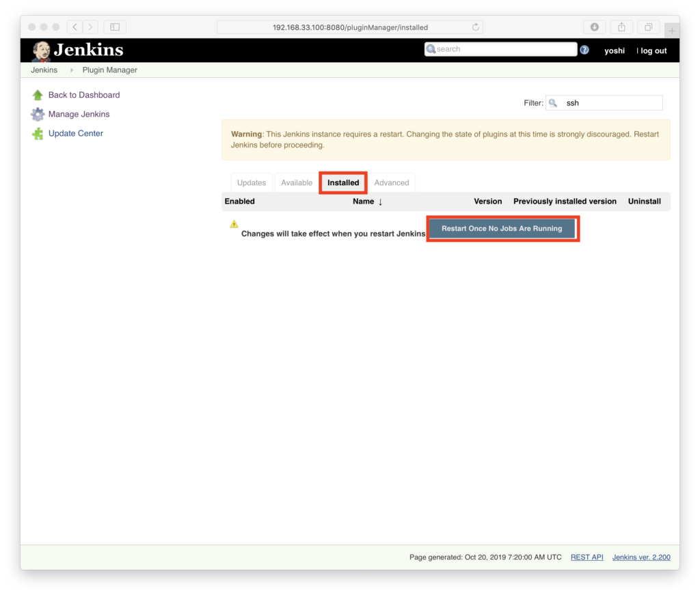Viewport: 700px width, 595px height.
Task: Click Restart Once No Jobs Are Running
Action: (502, 229)
